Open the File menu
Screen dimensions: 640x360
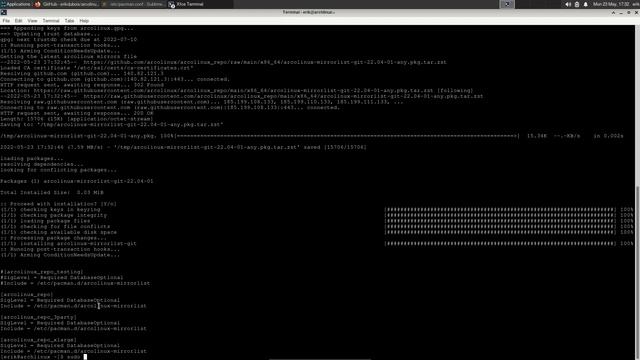[6, 20]
